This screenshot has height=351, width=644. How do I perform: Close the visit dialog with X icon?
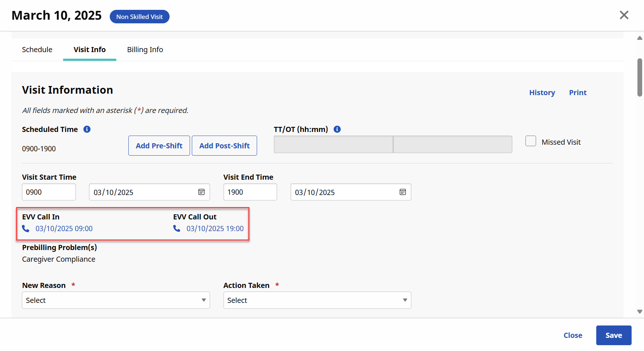(624, 15)
